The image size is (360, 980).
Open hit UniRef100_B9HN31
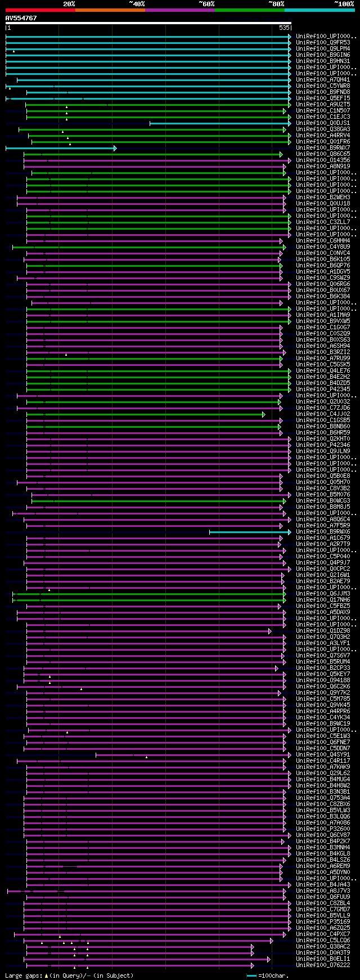coord(323,61)
